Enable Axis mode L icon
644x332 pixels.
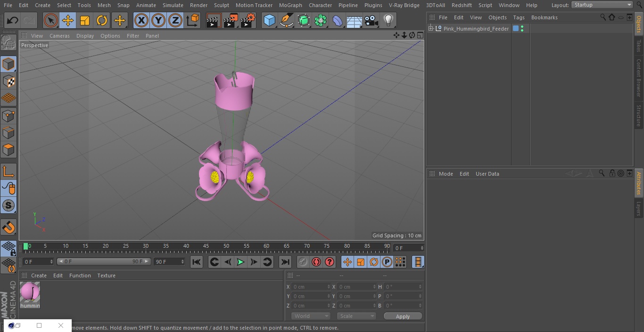tap(8, 171)
